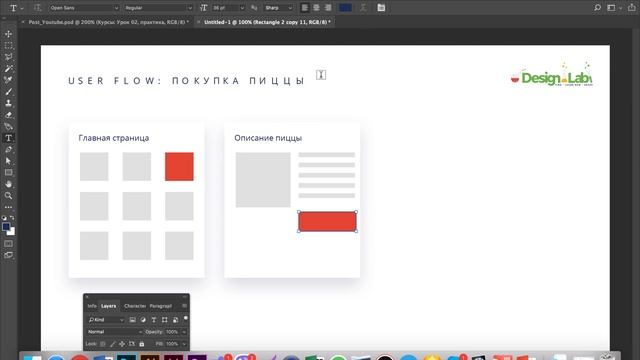Turn layer filtering on or off

point(185,318)
